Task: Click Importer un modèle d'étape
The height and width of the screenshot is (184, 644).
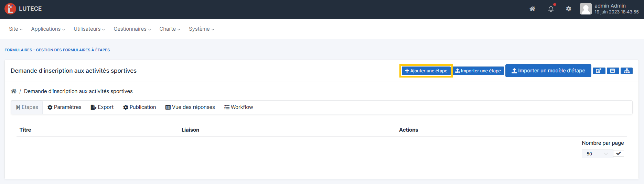Action: 548,71
